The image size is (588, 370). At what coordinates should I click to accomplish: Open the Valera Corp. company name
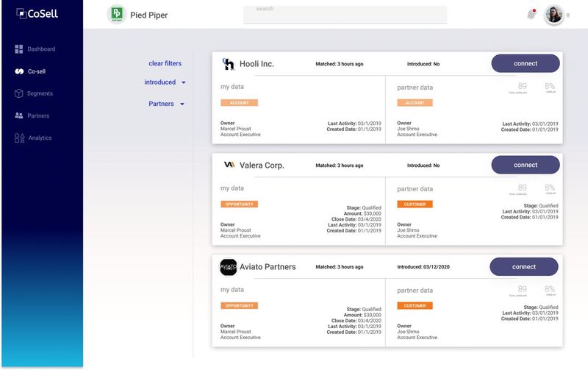[262, 166]
